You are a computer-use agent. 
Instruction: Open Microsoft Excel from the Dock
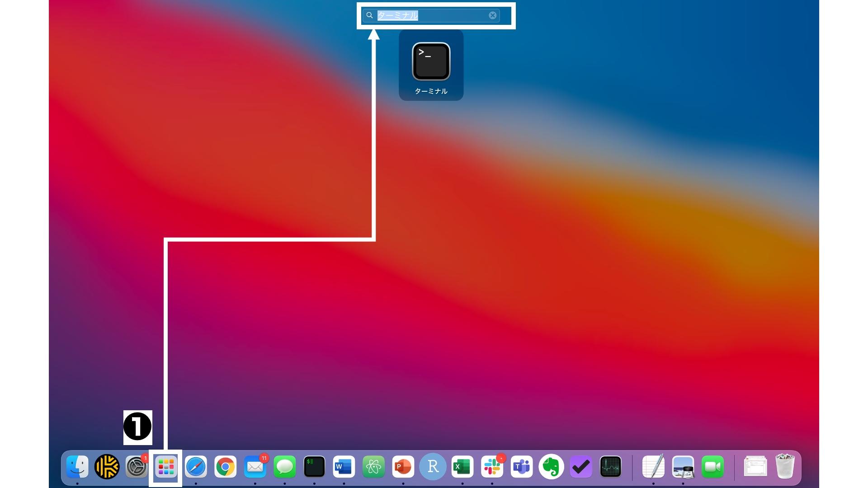462,467
